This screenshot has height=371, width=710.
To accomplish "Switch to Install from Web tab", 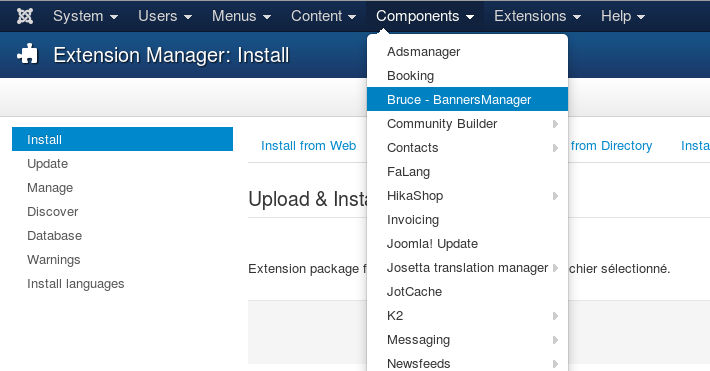I will [x=308, y=146].
